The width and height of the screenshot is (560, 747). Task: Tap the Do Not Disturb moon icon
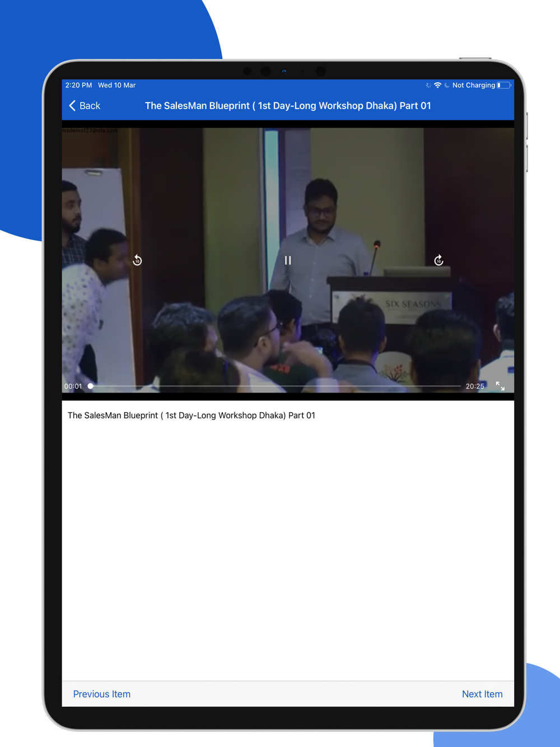pyautogui.click(x=447, y=85)
